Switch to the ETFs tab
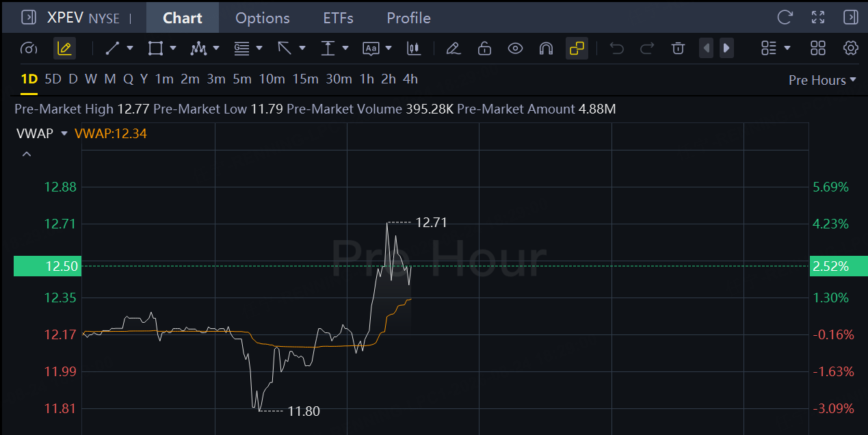Screen dimensions: 868x435 339,18
